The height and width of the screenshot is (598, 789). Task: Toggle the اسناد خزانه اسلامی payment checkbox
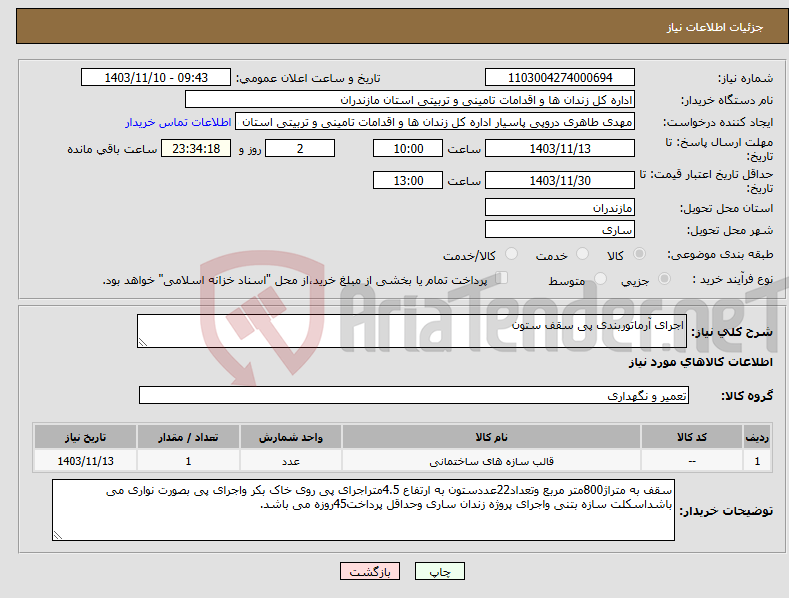coord(502,277)
